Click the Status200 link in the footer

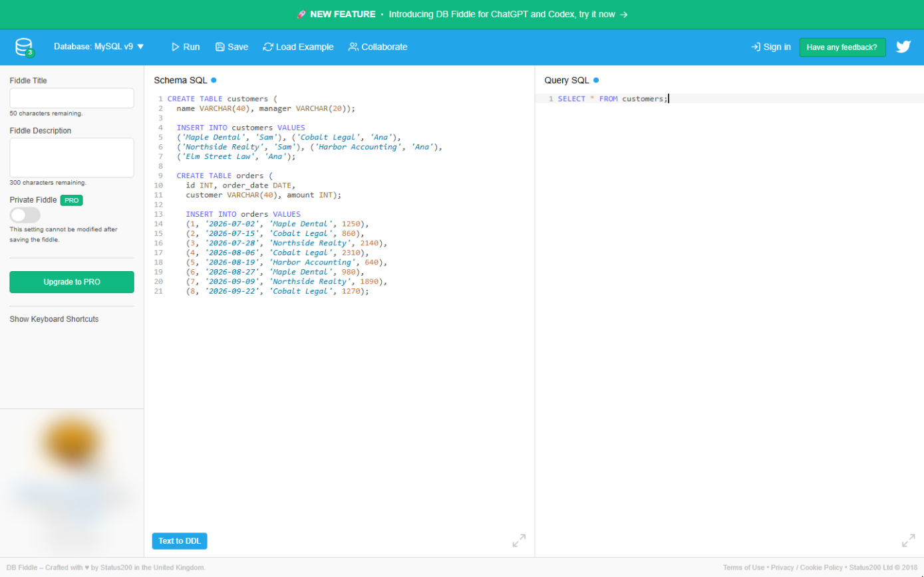coord(115,568)
